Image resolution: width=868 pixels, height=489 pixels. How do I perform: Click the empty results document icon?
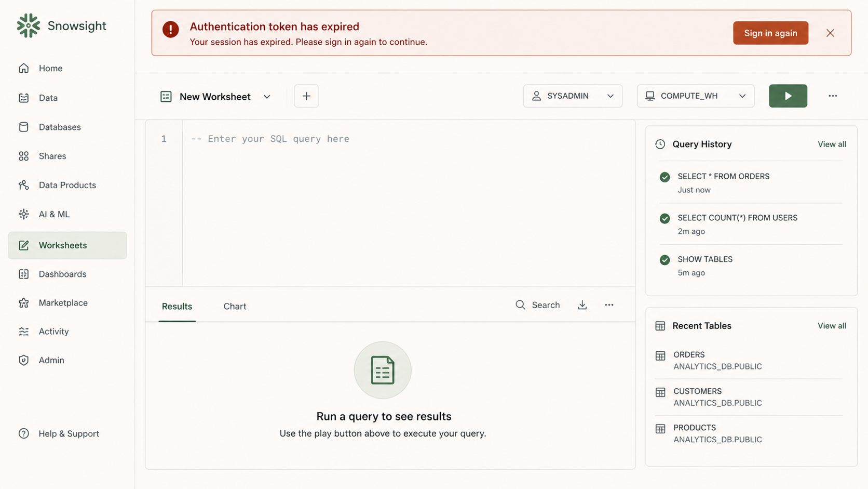[x=383, y=370]
